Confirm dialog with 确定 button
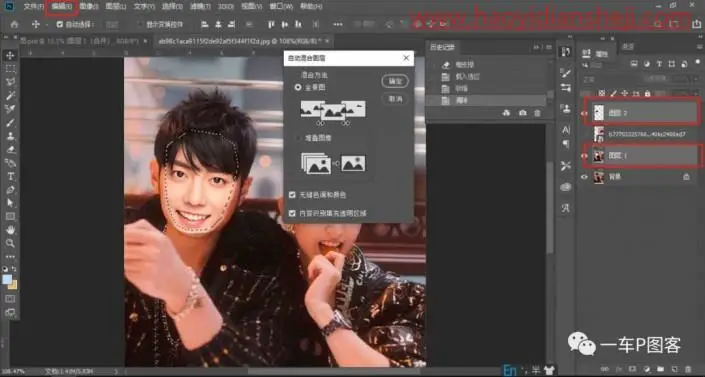Viewport: 705px width, 377px height. (x=395, y=81)
